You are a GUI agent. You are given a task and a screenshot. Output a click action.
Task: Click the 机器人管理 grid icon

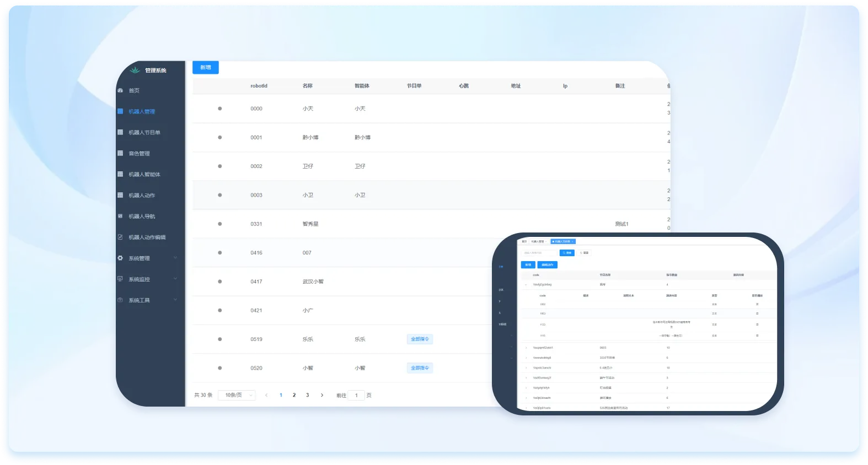pyautogui.click(x=120, y=111)
